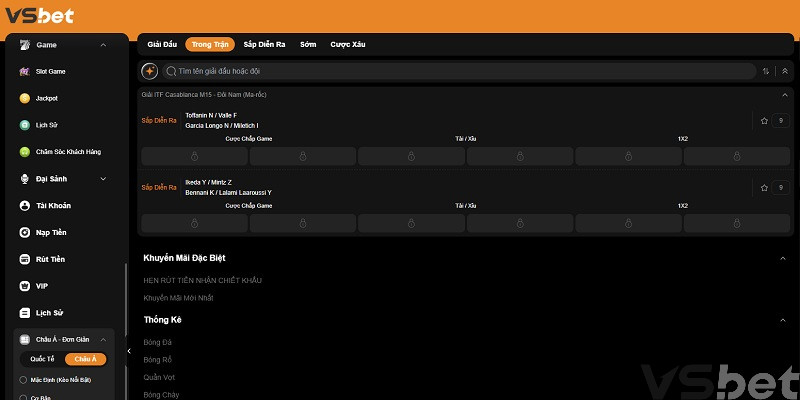
Task: Open the Game category icon in sidebar
Action: coord(24,45)
